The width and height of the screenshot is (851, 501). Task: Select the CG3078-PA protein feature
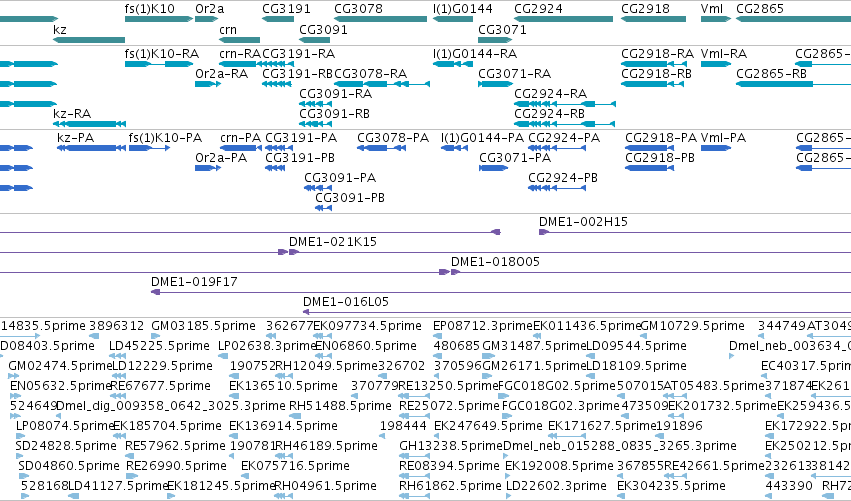pyautogui.click(x=381, y=148)
